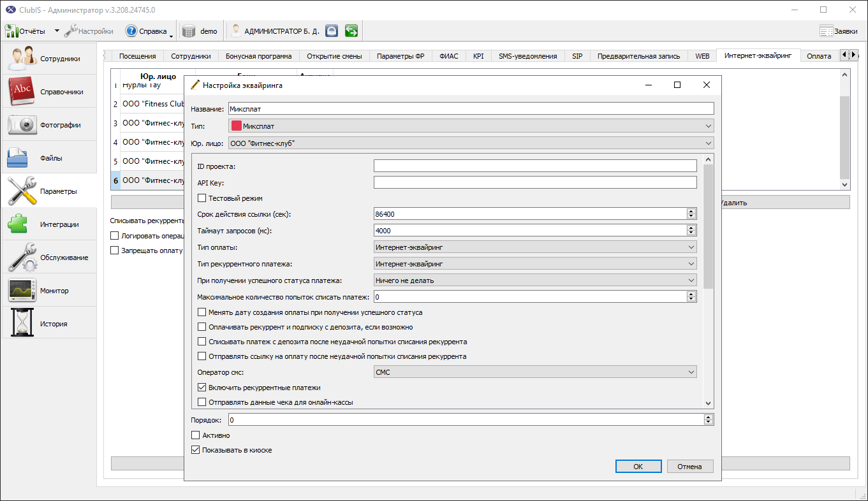Confirm the dialog with OK

pyautogui.click(x=638, y=467)
